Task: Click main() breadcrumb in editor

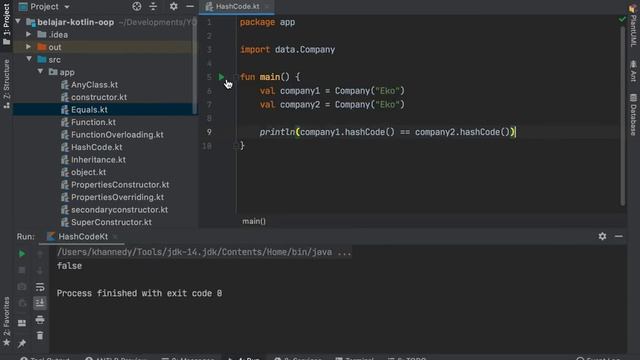Action: point(254,221)
